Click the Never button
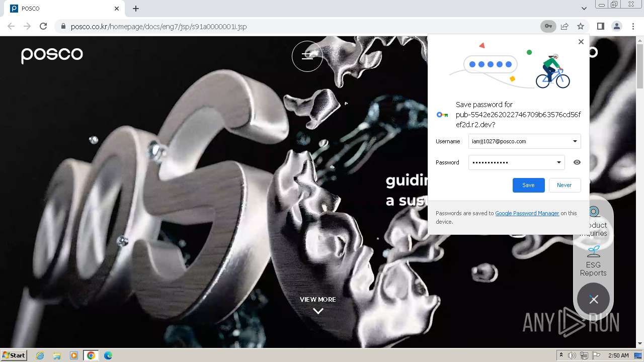644x362 pixels. (565, 185)
